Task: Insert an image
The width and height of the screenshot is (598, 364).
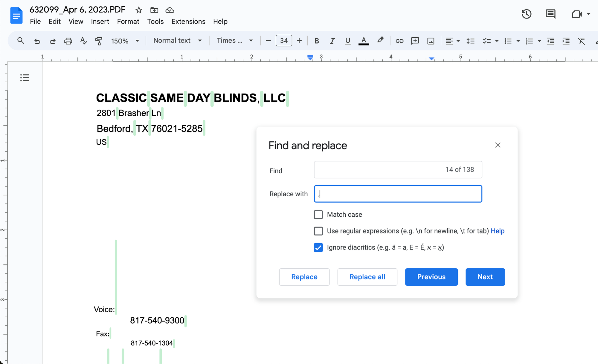Action: [x=431, y=41]
